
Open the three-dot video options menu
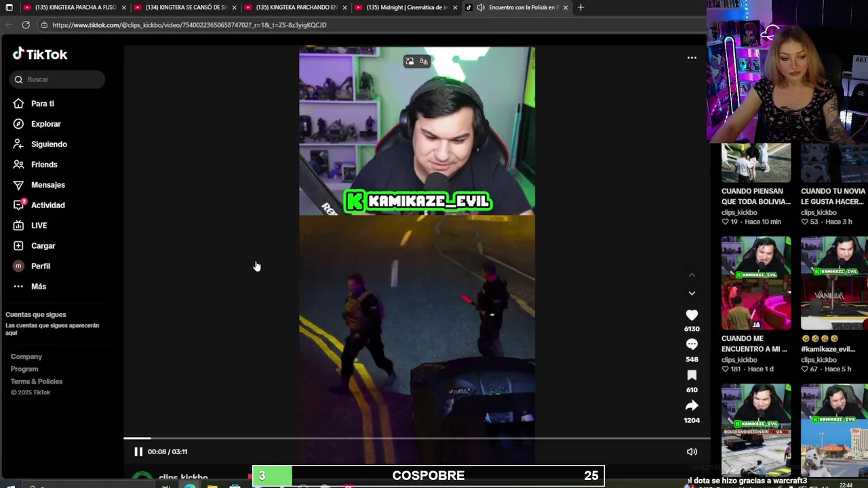(692, 58)
